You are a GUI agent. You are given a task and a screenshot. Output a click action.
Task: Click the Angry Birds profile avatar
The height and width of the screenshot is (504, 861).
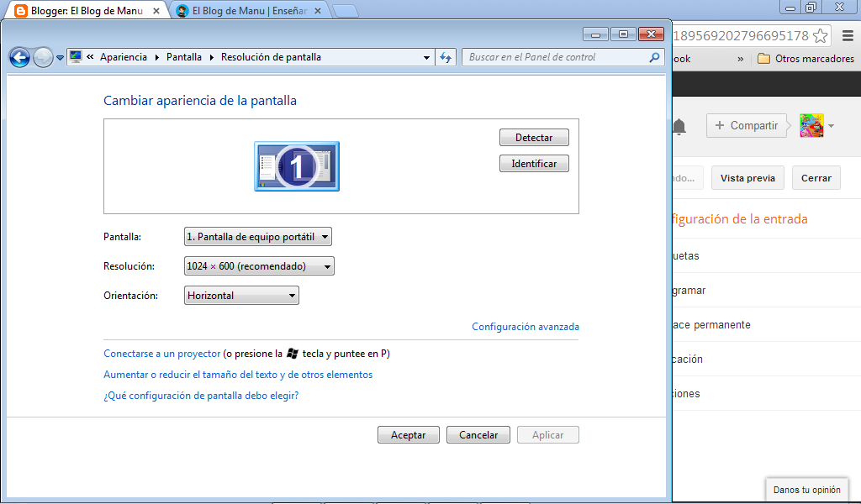[x=811, y=124]
